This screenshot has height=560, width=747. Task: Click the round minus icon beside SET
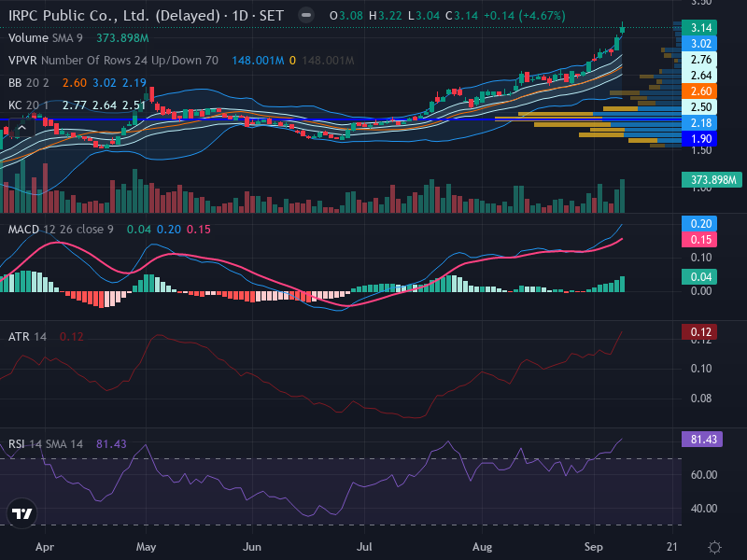click(306, 15)
